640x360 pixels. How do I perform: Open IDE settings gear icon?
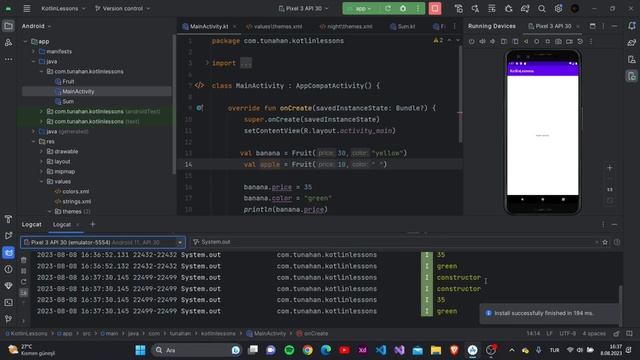[558, 8]
